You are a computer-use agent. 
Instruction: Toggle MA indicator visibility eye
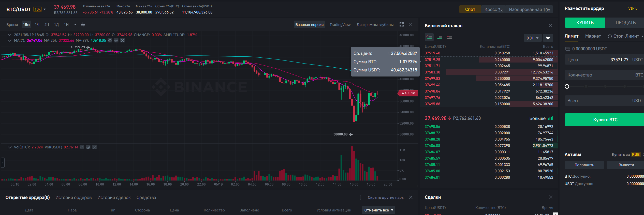pos(110,40)
